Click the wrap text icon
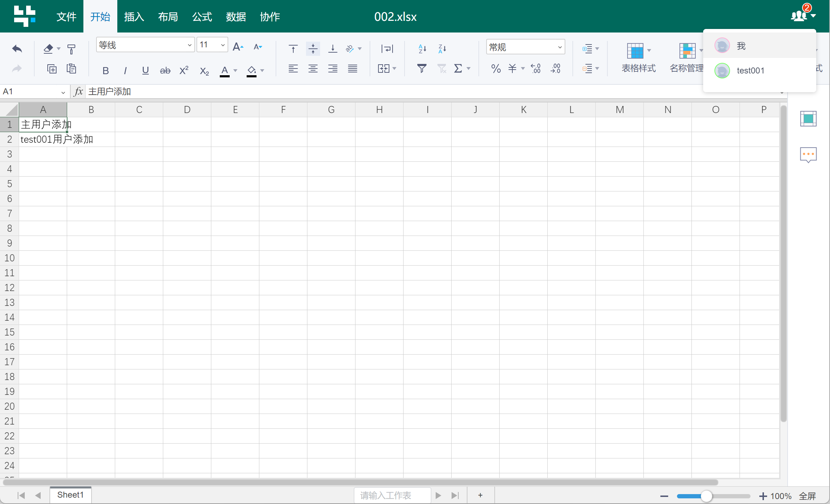Viewport: 830px width, 504px height. (387, 48)
